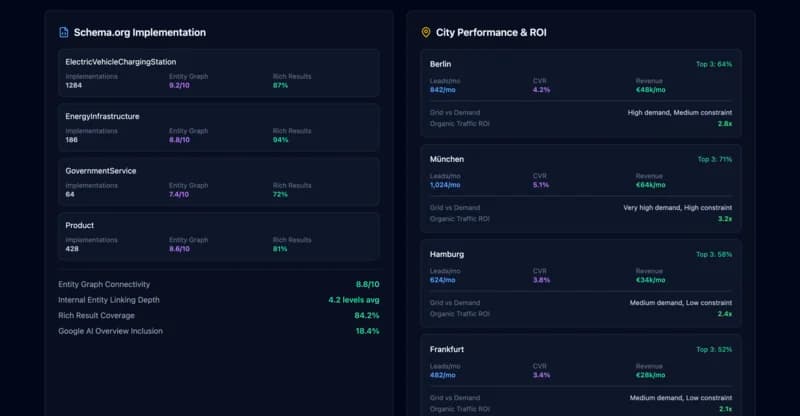Image resolution: width=800 pixels, height=416 pixels.
Task: Open the Frankfurt city card
Action: click(580, 375)
